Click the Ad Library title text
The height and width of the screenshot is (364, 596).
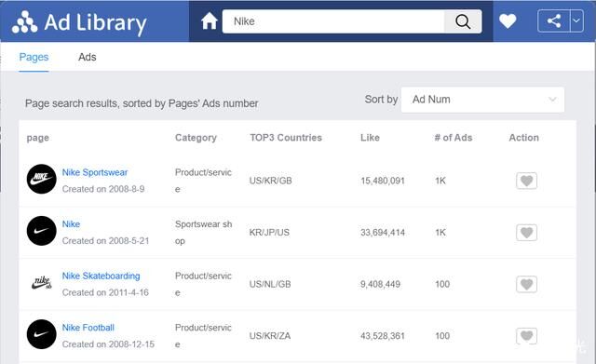(95, 22)
